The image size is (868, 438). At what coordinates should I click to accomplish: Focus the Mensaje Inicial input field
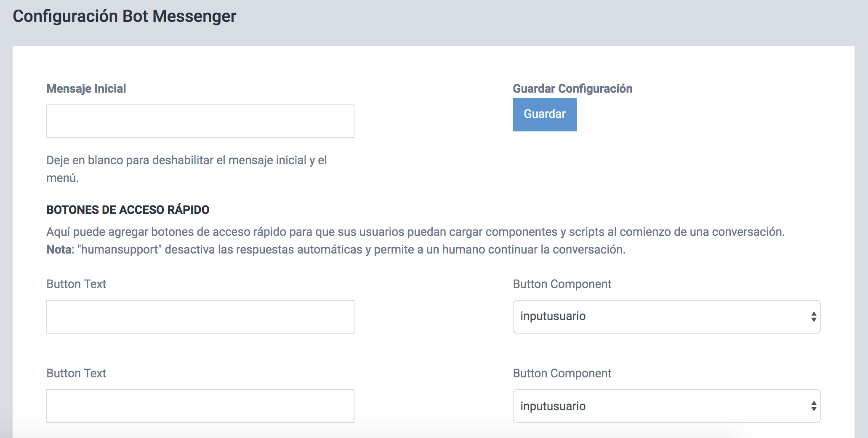coord(200,121)
